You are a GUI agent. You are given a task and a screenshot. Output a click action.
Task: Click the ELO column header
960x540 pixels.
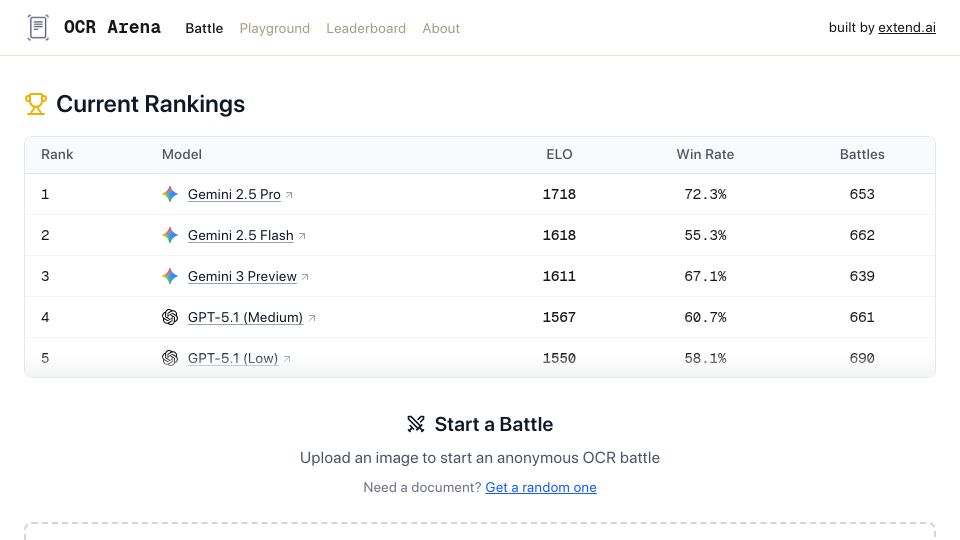tap(559, 154)
